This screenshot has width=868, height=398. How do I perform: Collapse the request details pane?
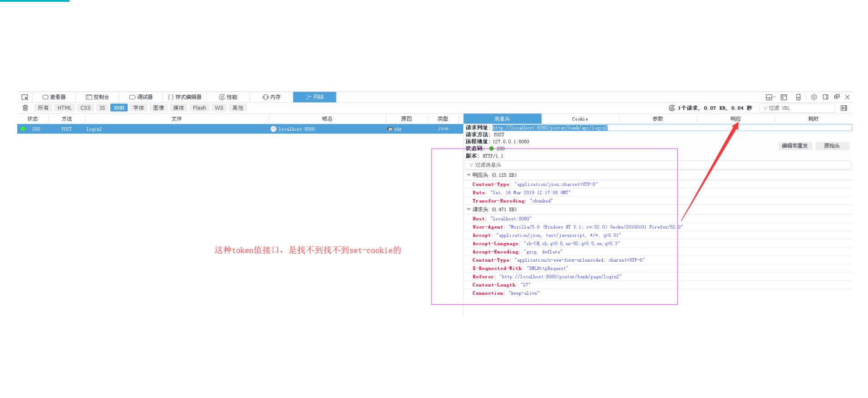843,108
